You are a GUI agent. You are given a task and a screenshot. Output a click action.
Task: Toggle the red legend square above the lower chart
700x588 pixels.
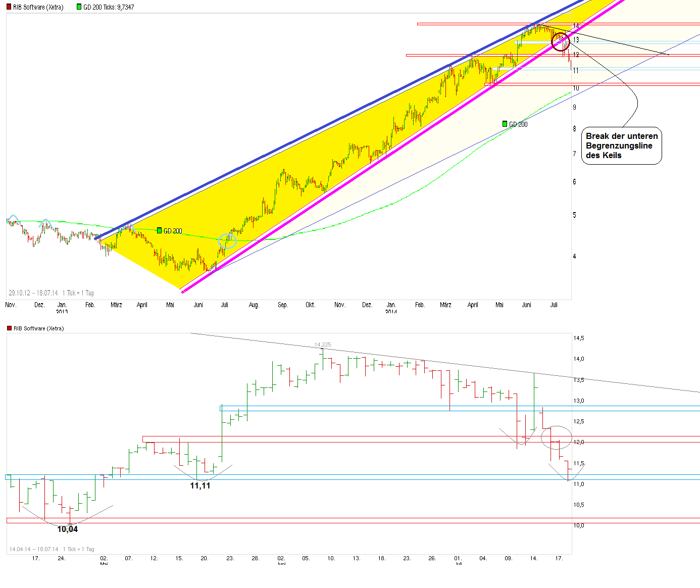[9, 328]
